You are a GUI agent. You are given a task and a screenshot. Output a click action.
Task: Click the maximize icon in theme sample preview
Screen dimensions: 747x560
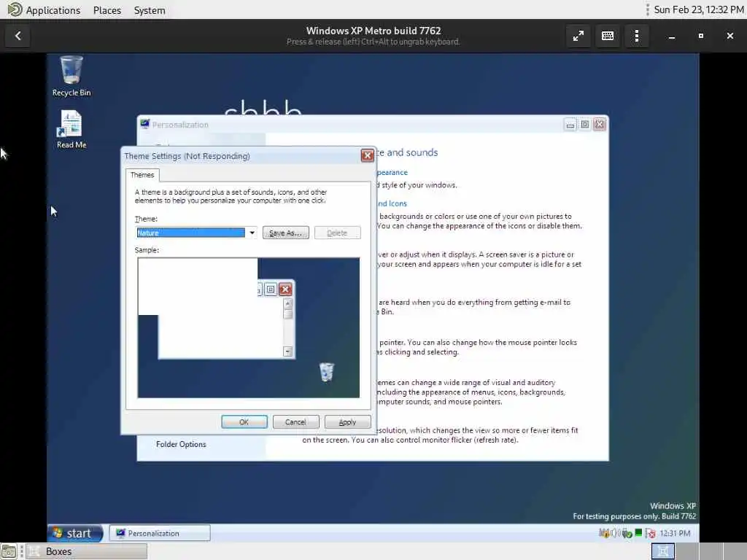tap(271, 289)
